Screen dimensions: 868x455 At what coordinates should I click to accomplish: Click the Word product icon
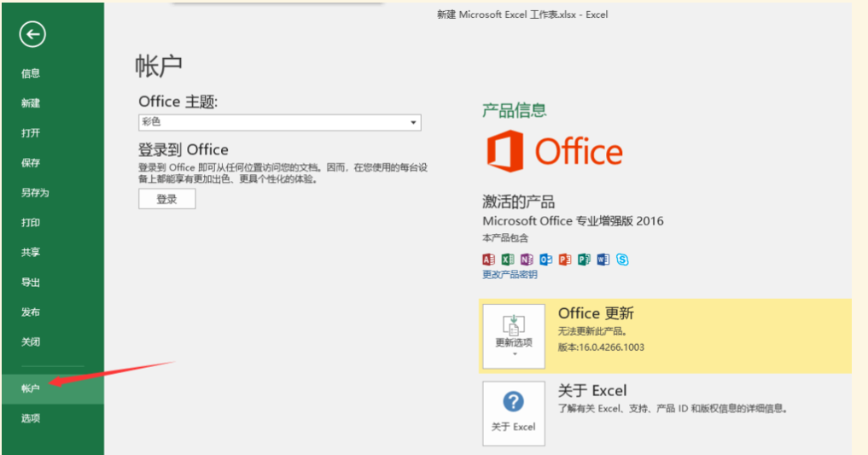[x=603, y=260]
